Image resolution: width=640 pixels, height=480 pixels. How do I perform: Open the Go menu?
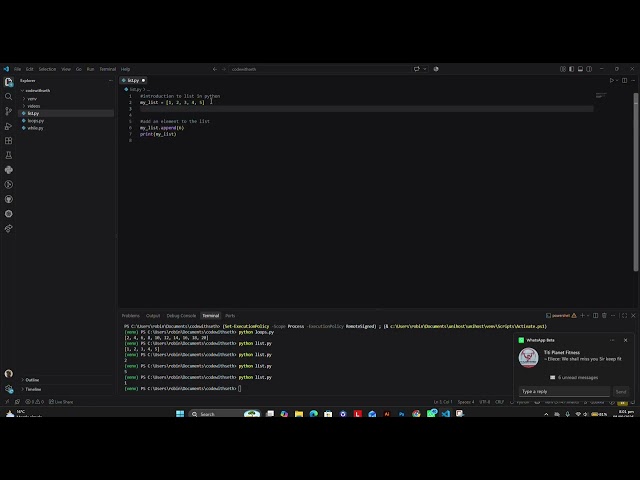78,69
